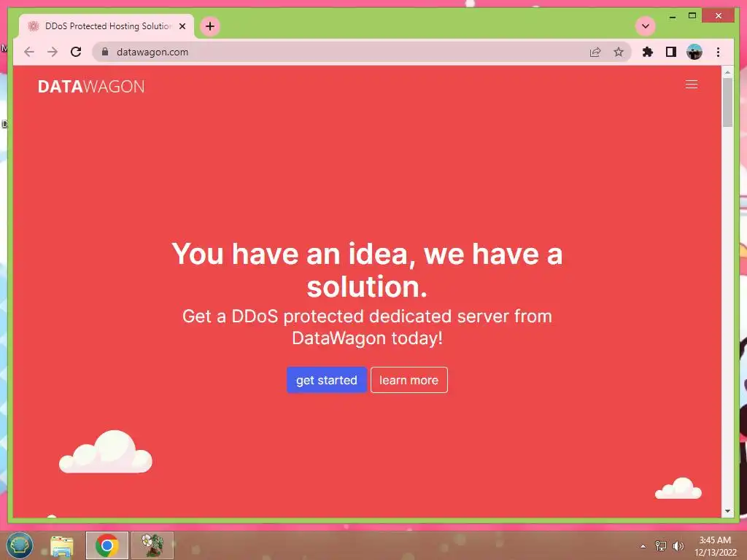Minimize the Chrome window

click(672, 16)
